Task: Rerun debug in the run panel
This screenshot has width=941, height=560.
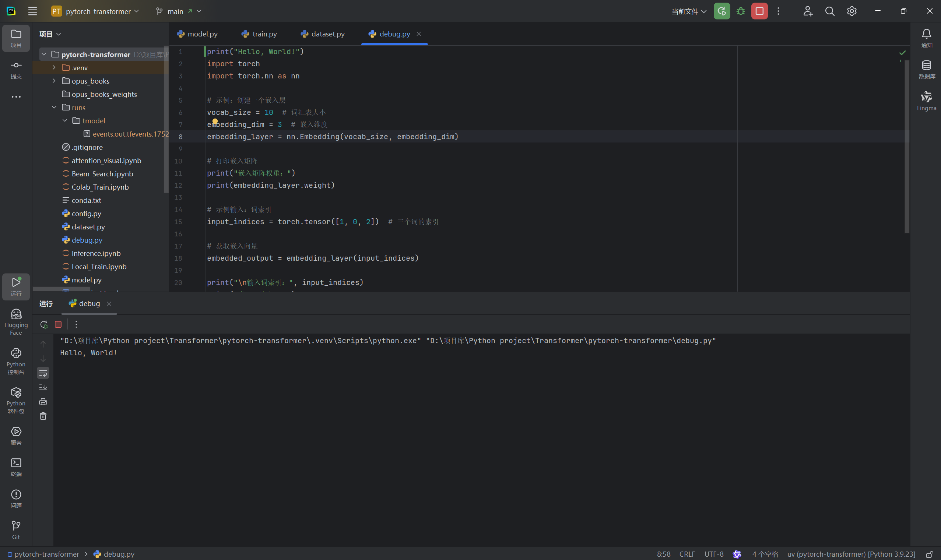Action: pyautogui.click(x=44, y=324)
